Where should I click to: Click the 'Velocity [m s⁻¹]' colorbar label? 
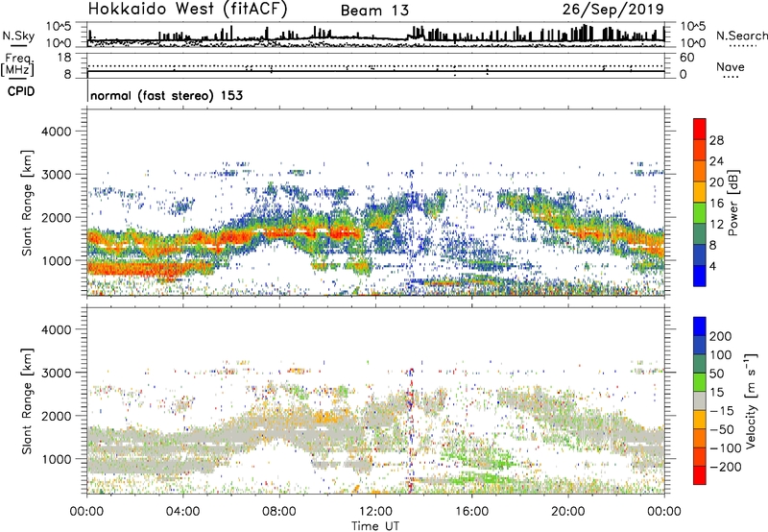[x=751, y=400]
